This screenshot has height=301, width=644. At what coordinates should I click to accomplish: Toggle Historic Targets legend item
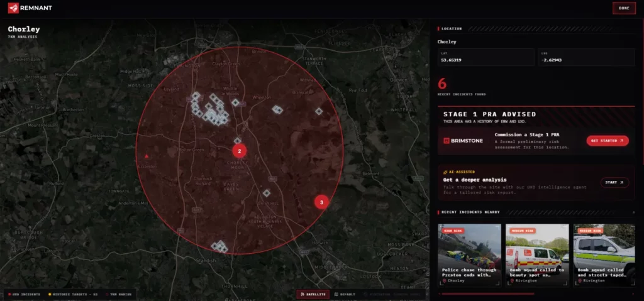click(x=73, y=295)
